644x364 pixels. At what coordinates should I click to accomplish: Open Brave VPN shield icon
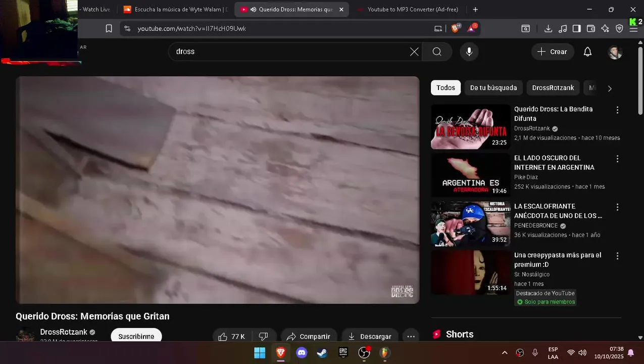[619, 29]
